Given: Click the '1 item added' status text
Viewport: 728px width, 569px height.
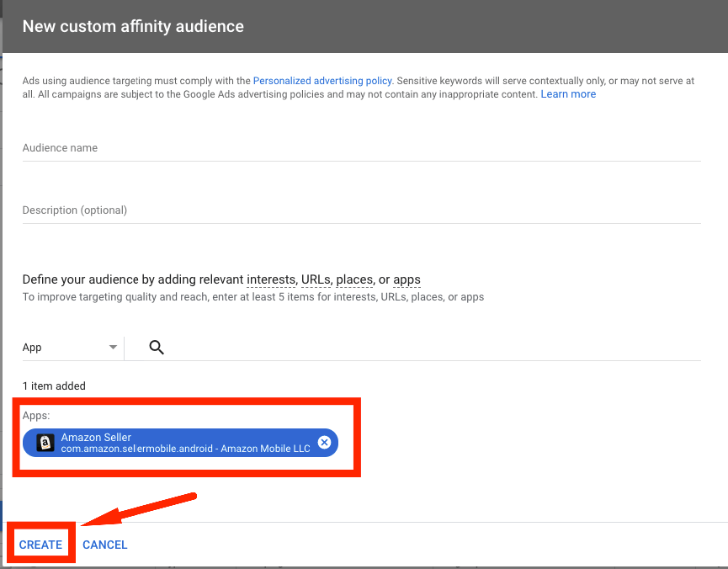Looking at the screenshot, I should 54,386.
